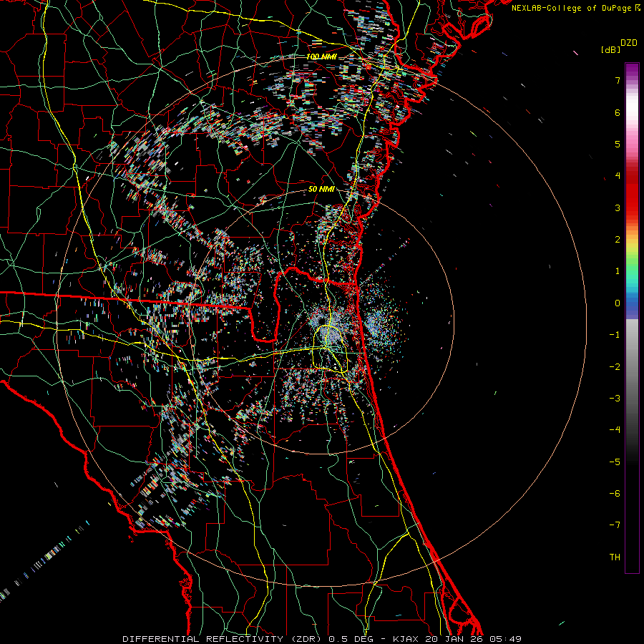
Task: Pick the red band of the ZDR color bar
Action: (632, 193)
